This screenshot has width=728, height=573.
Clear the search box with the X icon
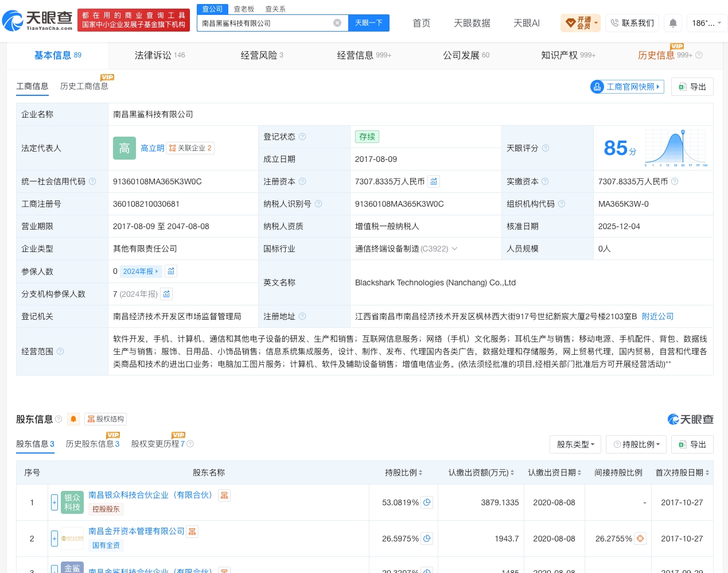[x=337, y=23]
